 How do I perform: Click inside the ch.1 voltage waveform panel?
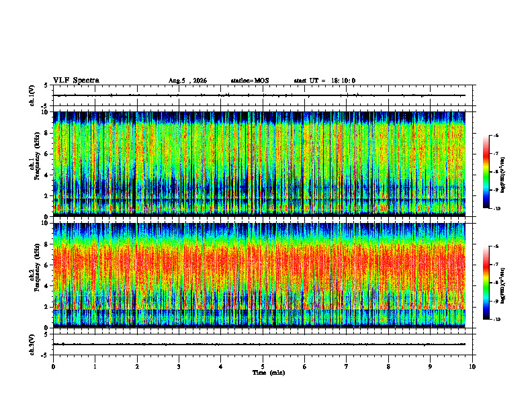[263, 95]
